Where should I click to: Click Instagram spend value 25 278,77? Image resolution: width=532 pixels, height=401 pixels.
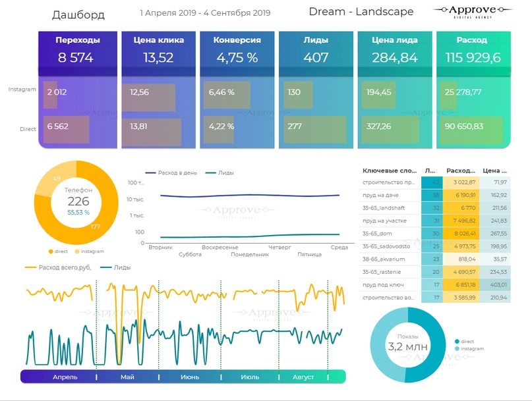[463, 92]
